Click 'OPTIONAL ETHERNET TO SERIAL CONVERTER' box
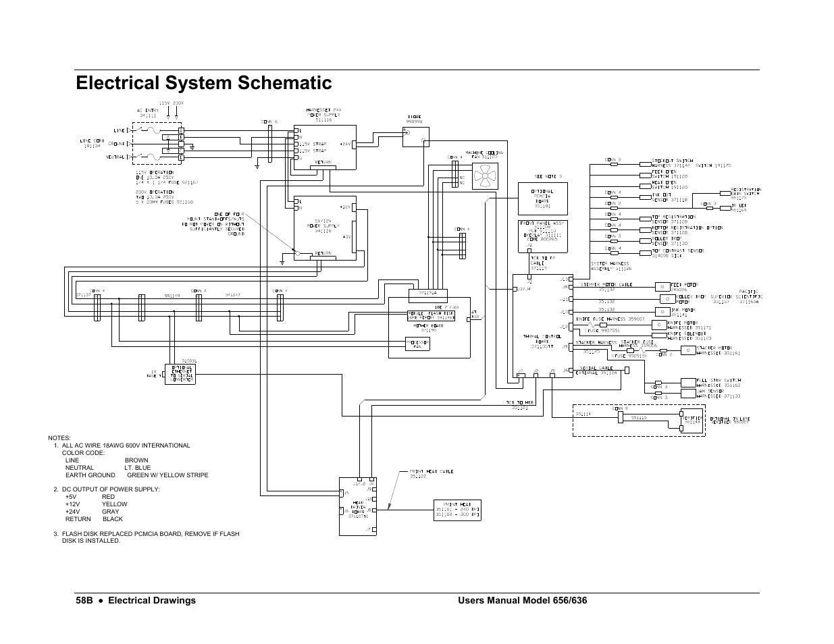The height and width of the screenshot is (644, 834). [181, 375]
